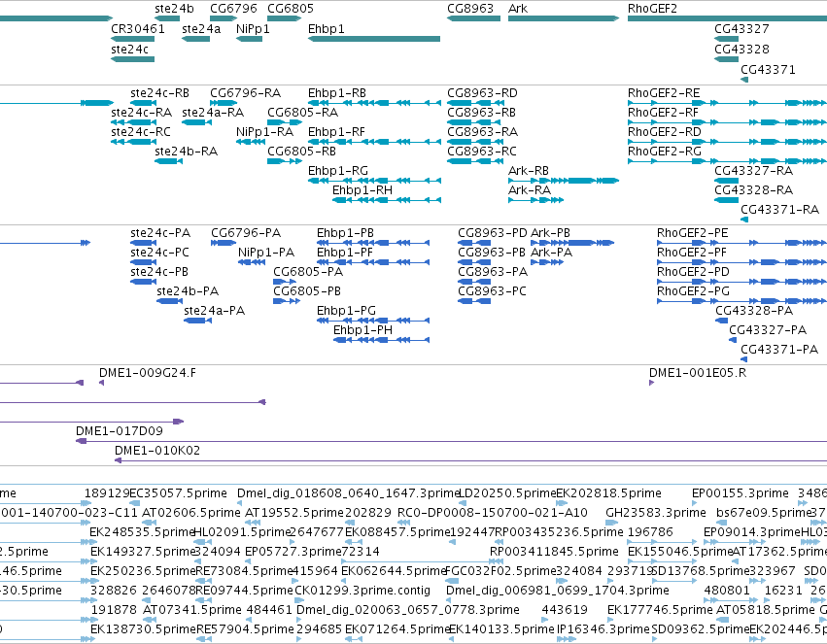Click the RhoGEF2 gene label
Screen dimensions: 827x644
click(652, 9)
